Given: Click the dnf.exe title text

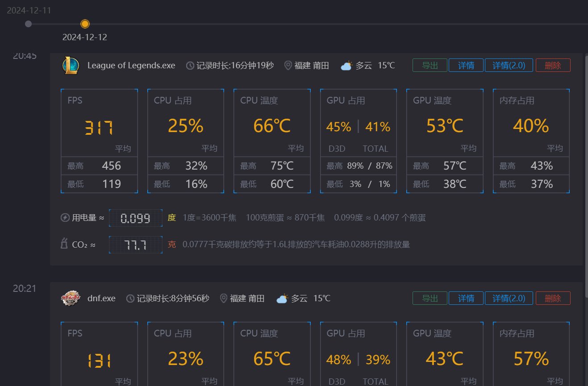Looking at the screenshot, I should pyautogui.click(x=101, y=299).
